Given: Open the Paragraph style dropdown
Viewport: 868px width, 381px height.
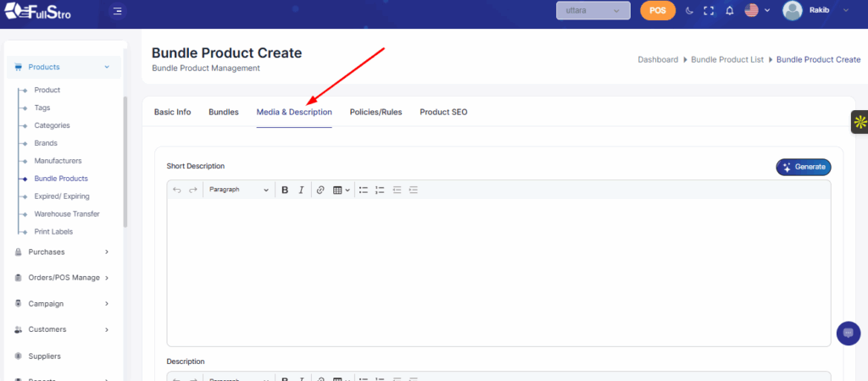Looking at the screenshot, I should [239, 190].
